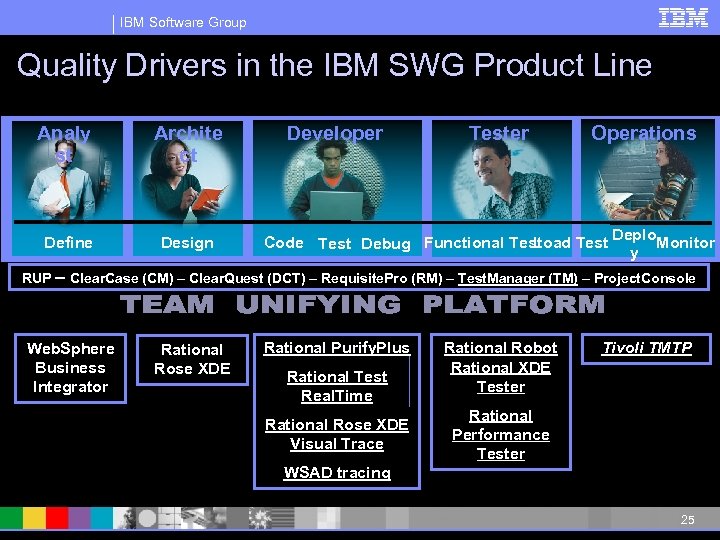Open the Rational XDE Tester link
This screenshot has height=540, width=720.
click(501, 377)
